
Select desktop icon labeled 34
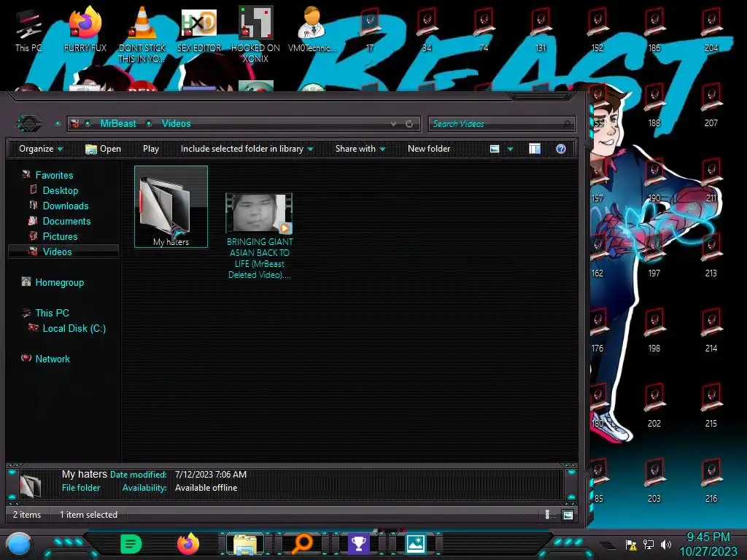click(427, 30)
